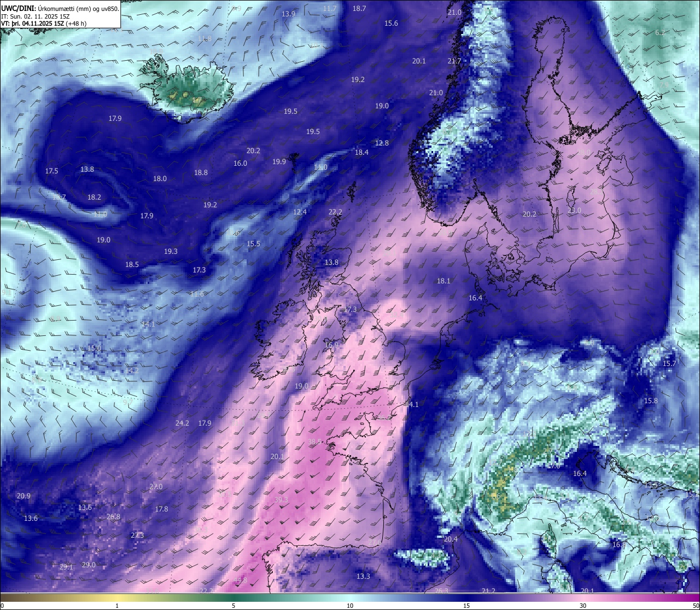Click the 13.3 value over Spain
The image size is (700, 610).
tap(363, 576)
